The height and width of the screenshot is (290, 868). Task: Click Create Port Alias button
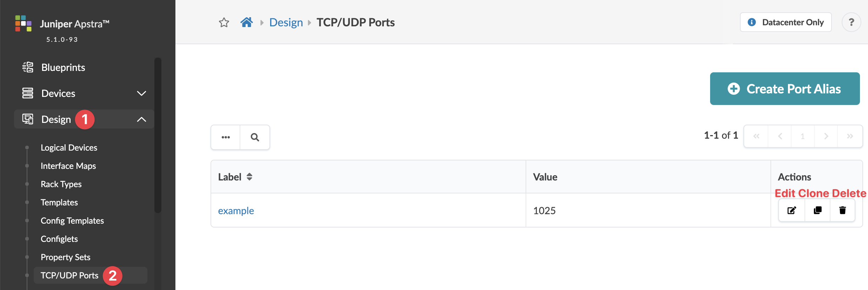pyautogui.click(x=784, y=89)
